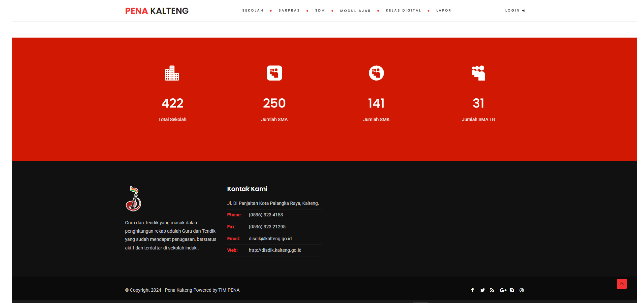The image size is (644, 303).
Task: Open the disdik.kalteng.go.id web link
Action: [275, 250]
